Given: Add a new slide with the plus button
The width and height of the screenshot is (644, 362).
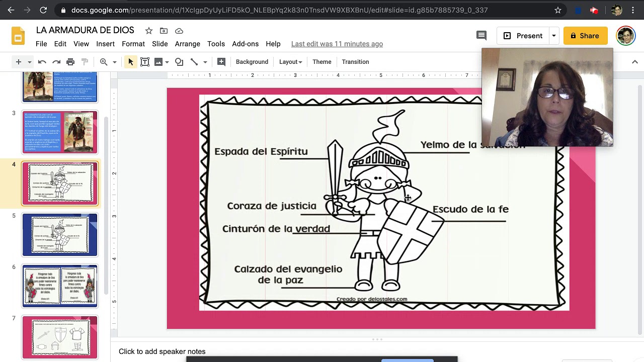Looking at the screenshot, I should coord(18,62).
